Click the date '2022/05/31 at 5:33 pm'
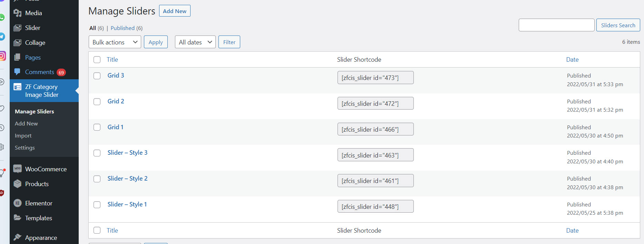The width and height of the screenshot is (644, 244). pyautogui.click(x=595, y=84)
